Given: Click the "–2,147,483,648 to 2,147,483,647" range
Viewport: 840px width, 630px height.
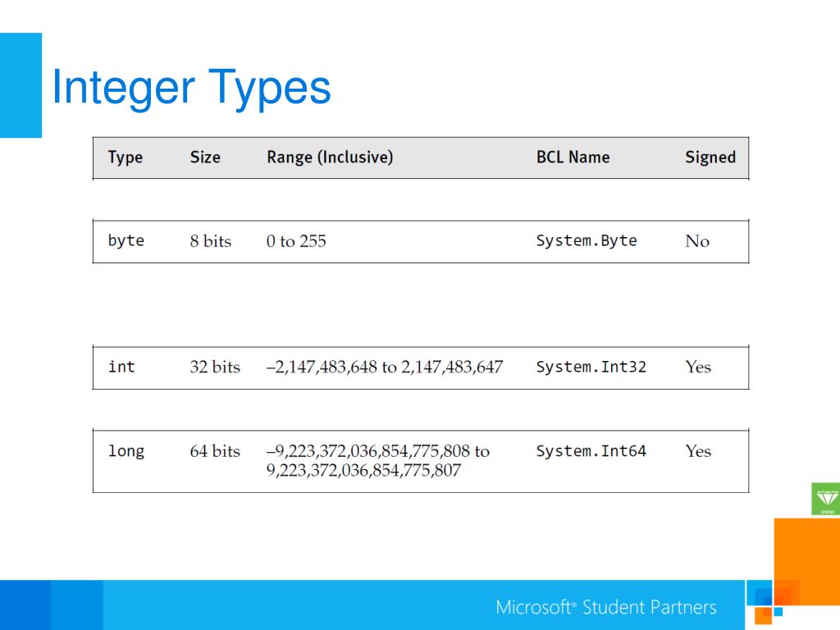Looking at the screenshot, I should click(385, 367).
